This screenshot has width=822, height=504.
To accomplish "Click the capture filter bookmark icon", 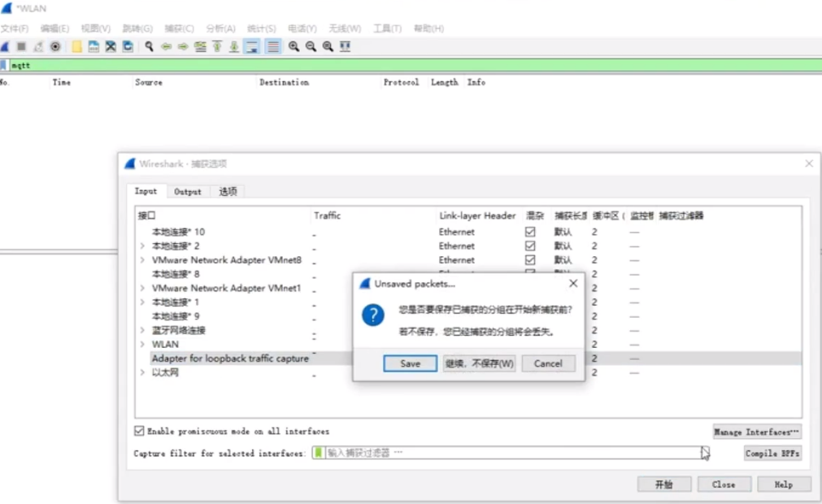I will (x=318, y=453).
